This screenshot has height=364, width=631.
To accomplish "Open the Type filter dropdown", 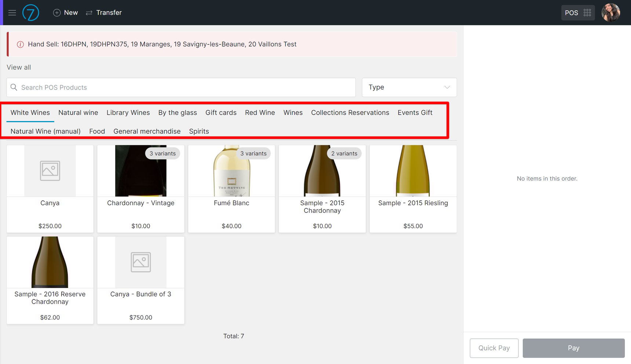I will 409,87.
